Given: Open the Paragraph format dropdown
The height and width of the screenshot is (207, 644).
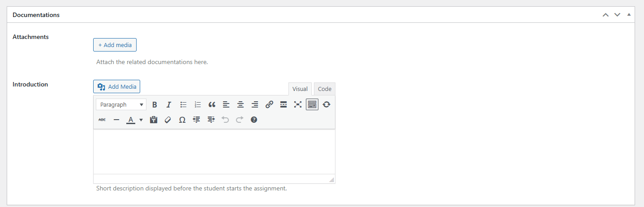Looking at the screenshot, I should click(121, 104).
